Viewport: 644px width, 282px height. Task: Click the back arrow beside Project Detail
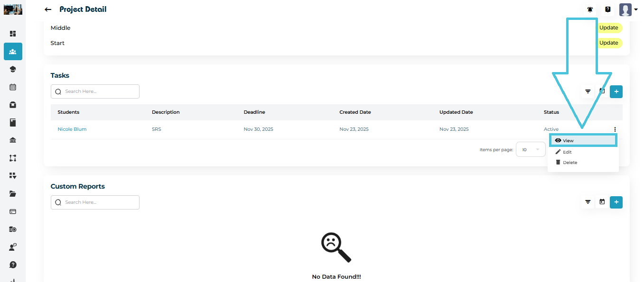[x=48, y=9]
